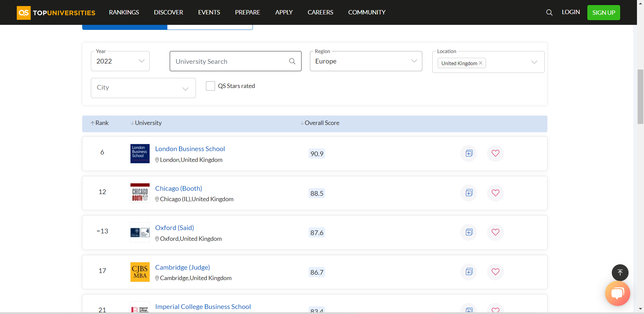644x314 pixels.
Task: Open the London Business School link
Action: [190, 149]
